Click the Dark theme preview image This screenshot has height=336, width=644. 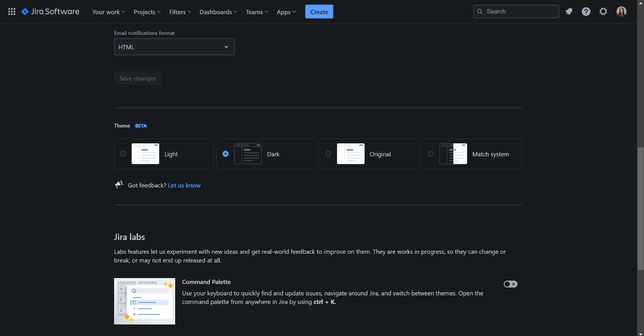[x=248, y=153]
